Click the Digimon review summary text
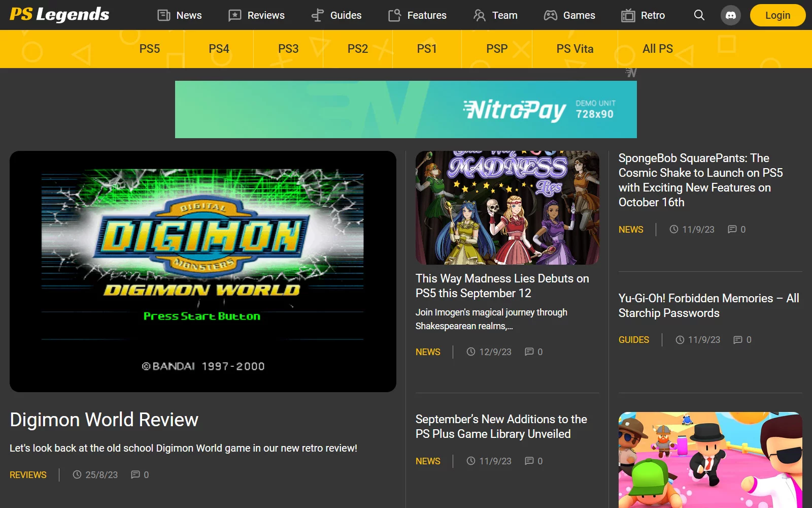812x508 pixels. pyautogui.click(x=184, y=448)
